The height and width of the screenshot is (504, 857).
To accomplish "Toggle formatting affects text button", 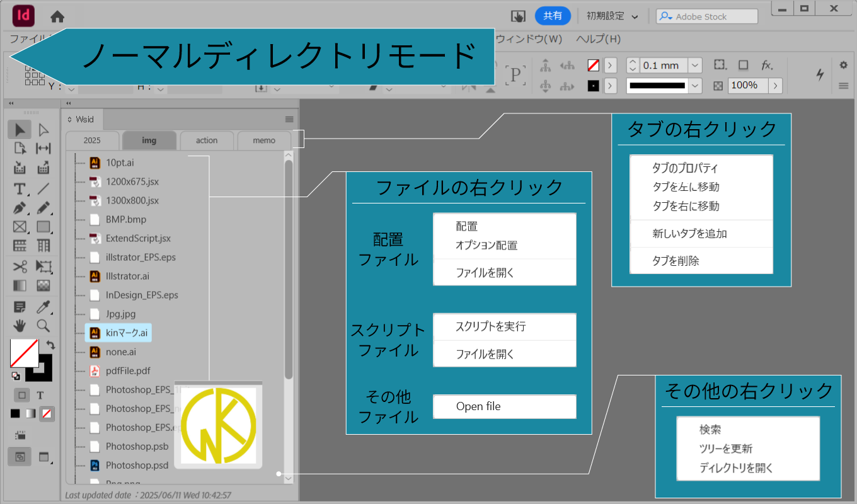I will 40,396.
